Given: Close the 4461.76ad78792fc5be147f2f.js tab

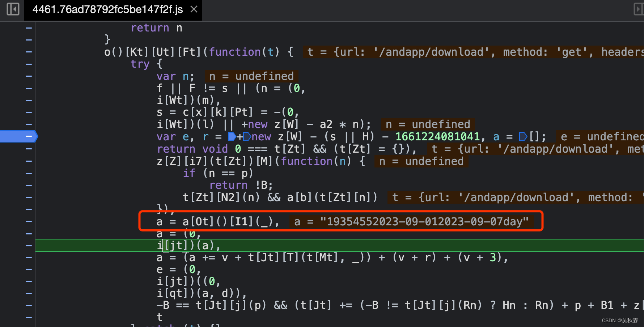Looking at the screenshot, I should coord(194,9).
